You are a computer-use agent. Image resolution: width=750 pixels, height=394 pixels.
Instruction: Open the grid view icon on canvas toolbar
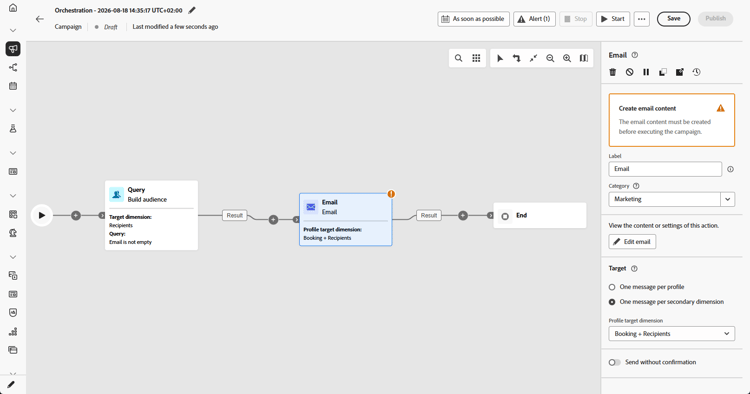point(476,58)
